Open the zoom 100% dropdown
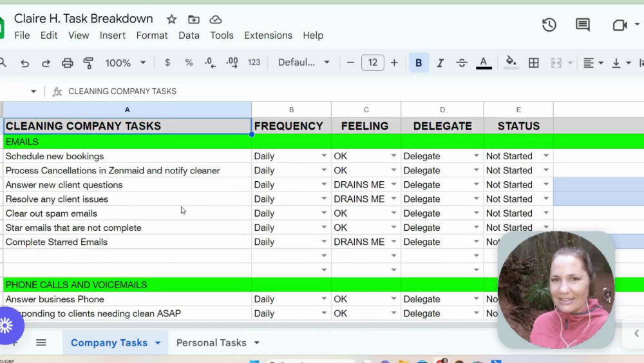The image size is (644, 363). click(126, 63)
